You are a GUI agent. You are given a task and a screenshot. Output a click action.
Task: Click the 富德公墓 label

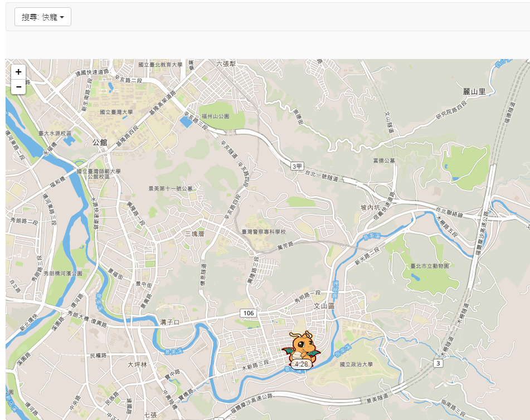pos(384,160)
